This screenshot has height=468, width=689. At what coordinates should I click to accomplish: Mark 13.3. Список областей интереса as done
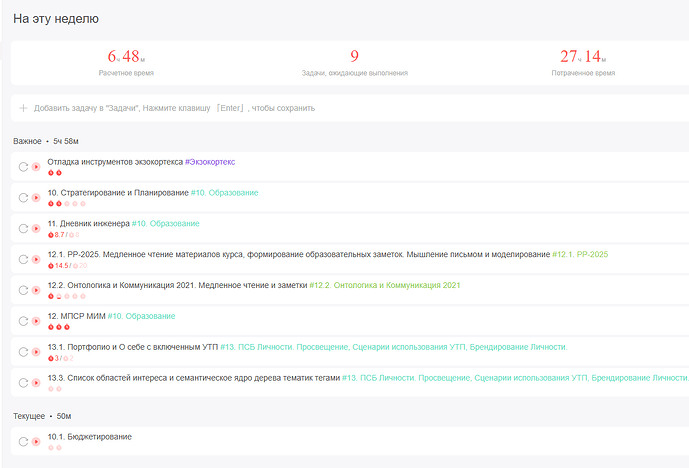(23, 383)
